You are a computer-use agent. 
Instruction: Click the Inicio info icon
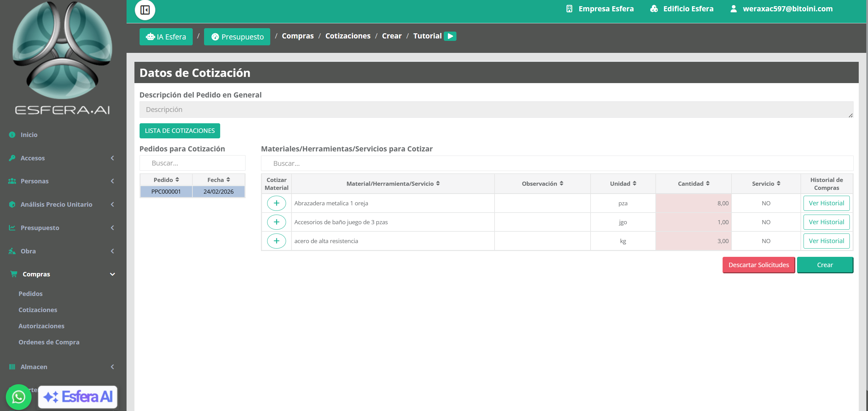12,135
